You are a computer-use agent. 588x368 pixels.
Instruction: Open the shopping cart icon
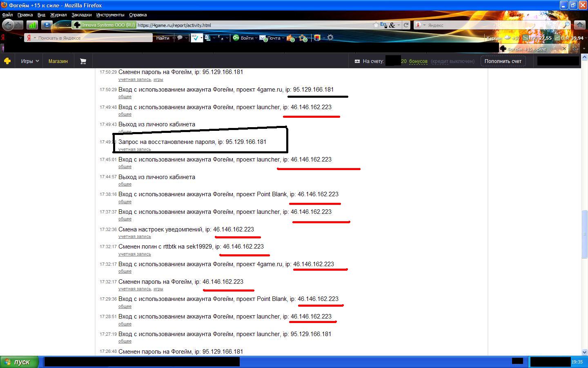click(83, 61)
